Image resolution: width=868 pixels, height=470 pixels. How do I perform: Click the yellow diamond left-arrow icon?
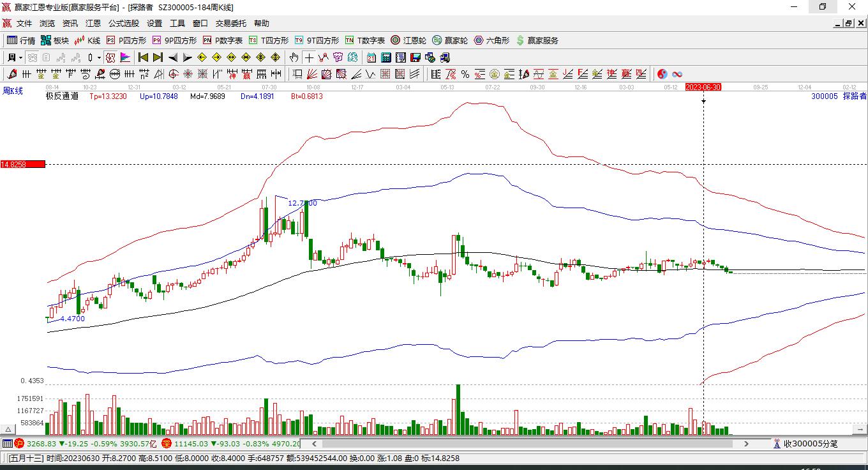(202, 57)
